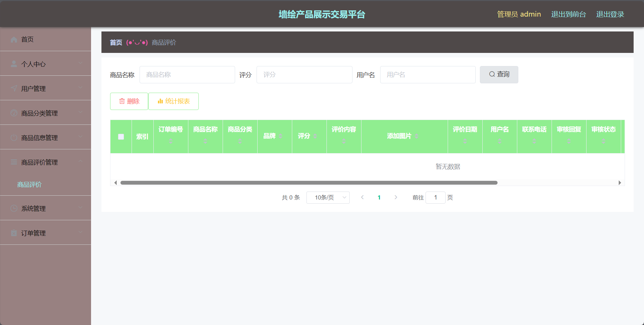Click the 首页 breadcrumb link

coord(116,43)
